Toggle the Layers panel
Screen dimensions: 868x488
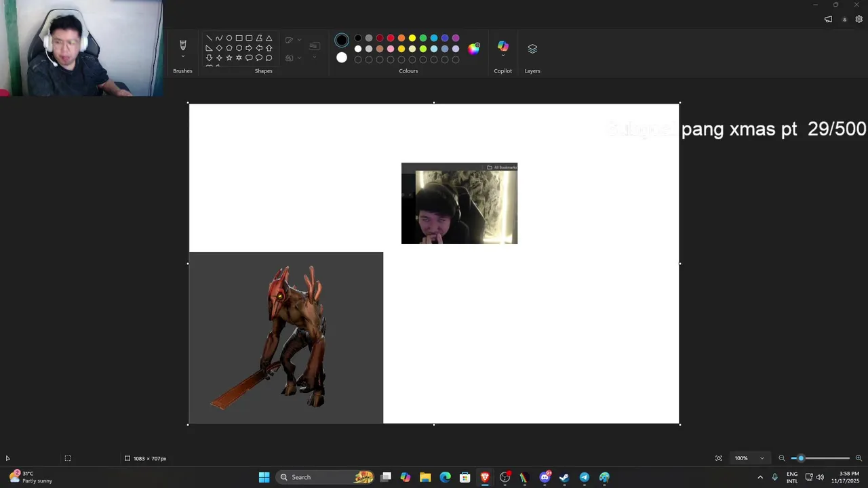pyautogui.click(x=532, y=49)
